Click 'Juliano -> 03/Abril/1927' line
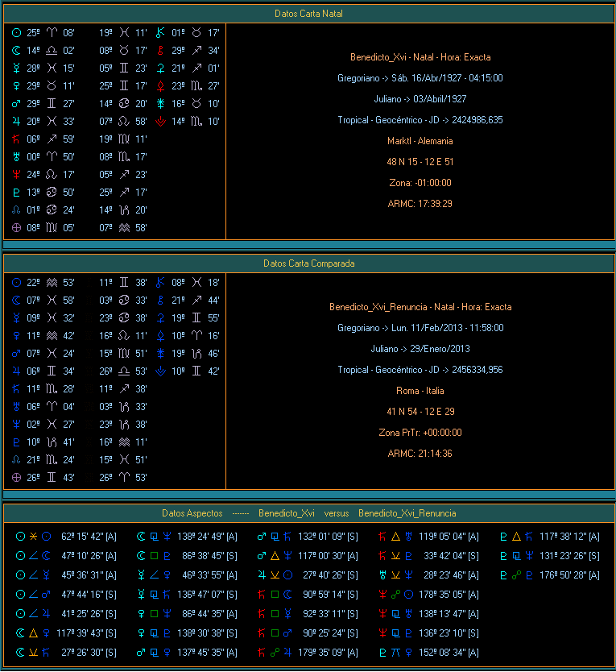Viewport: 616px width, 672px height. [x=420, y=99]
